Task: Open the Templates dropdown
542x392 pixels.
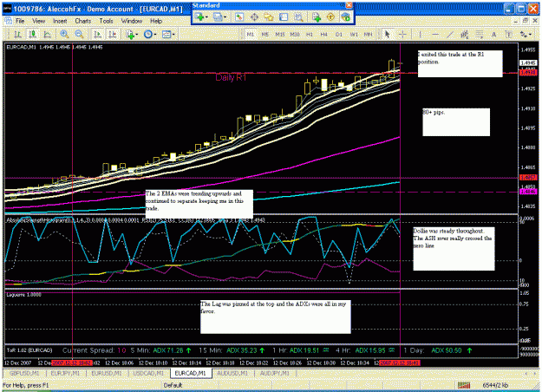Action: click(168, 34)
